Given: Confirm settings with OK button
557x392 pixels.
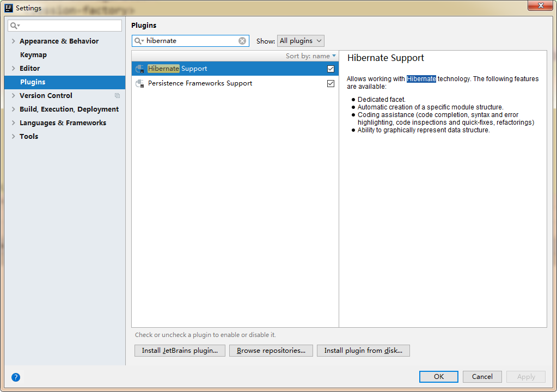Looking at the screenshot, I should (x=439, y=377).
